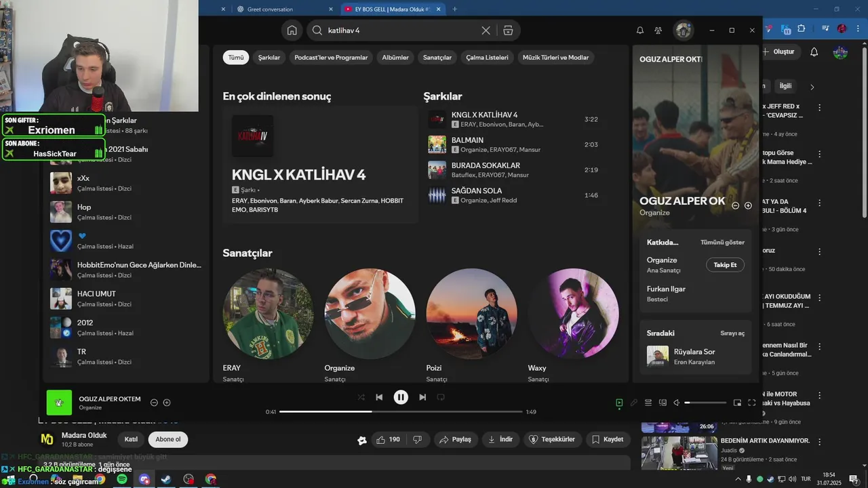
Task: Show more YouTube chips with right chevron
Action: tap(812, 87)
